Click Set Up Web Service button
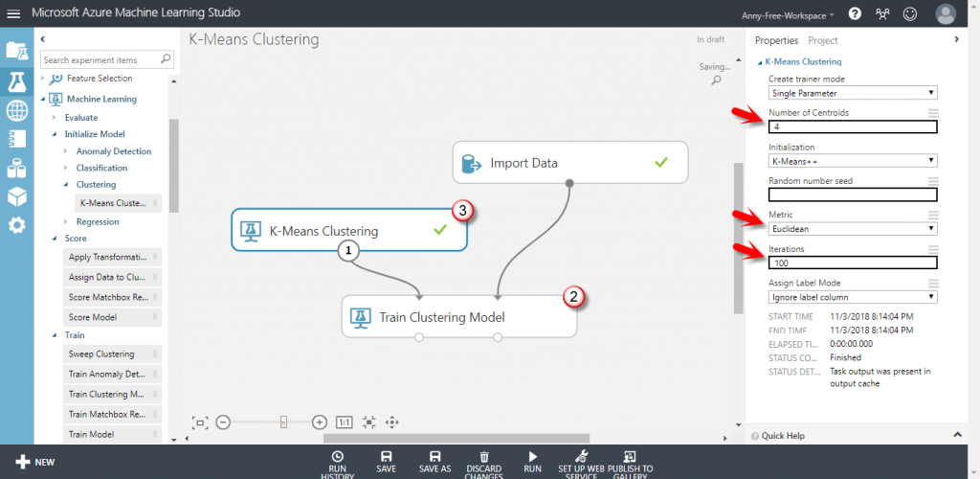This screenshot has width=980, height=479. [x=581, y=466]
